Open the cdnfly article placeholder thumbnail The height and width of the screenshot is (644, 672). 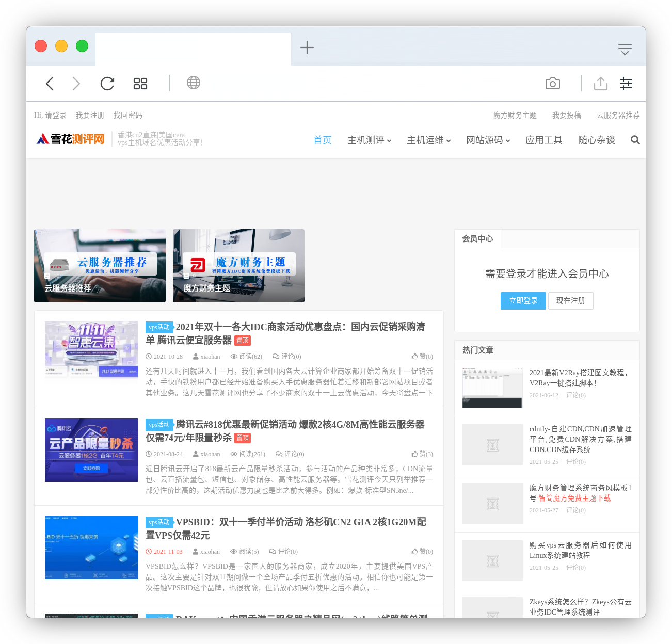tap(492, 445)
